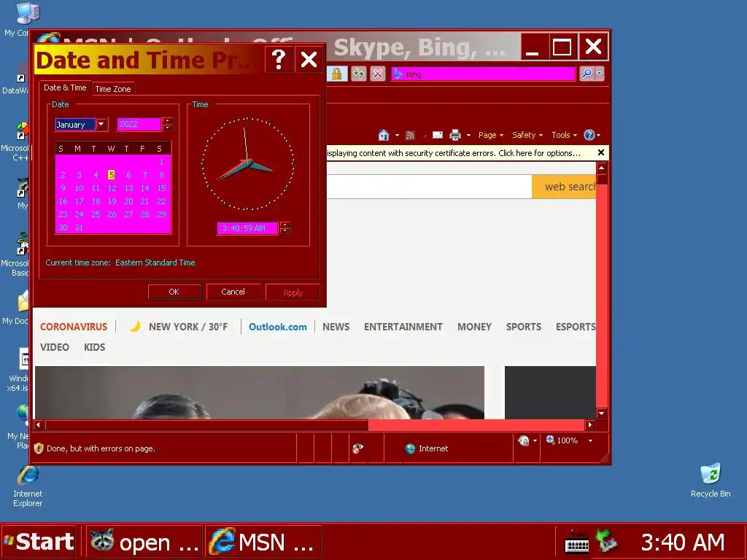
Task: Click the Start button
Action: click(x=39, y=542)
